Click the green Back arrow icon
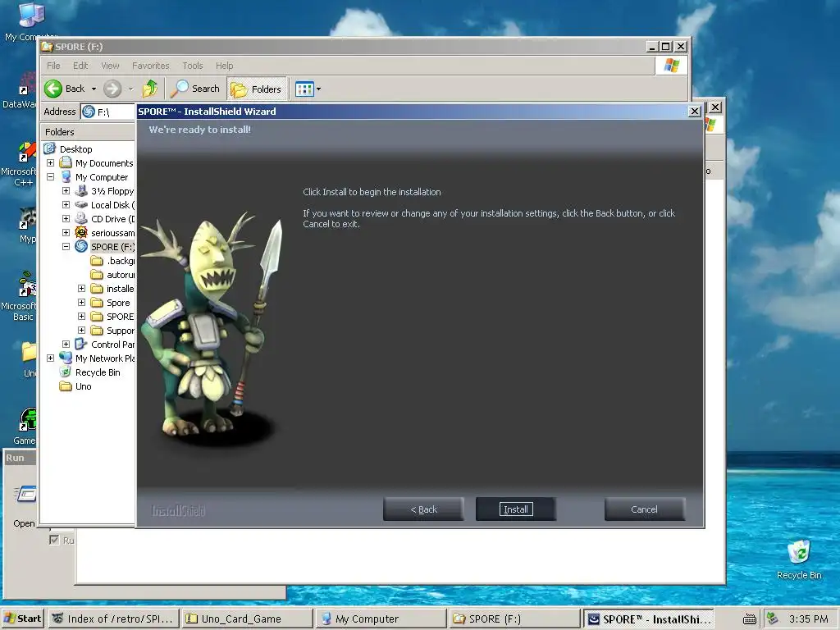This screenshot has width=840, height=630. point(53,89)
